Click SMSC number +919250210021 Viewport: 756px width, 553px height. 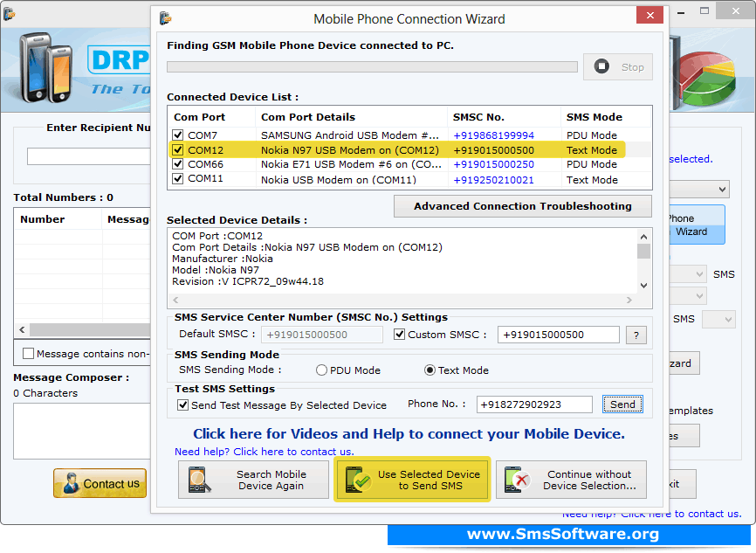coord(494,179)
